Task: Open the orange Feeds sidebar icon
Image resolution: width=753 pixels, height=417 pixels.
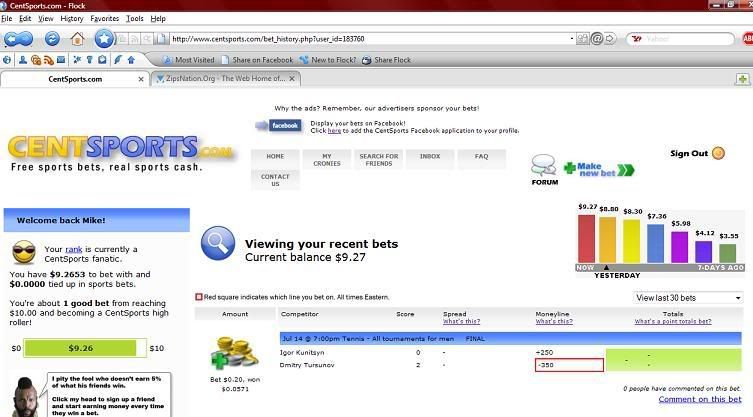Action: click(49, 60)
